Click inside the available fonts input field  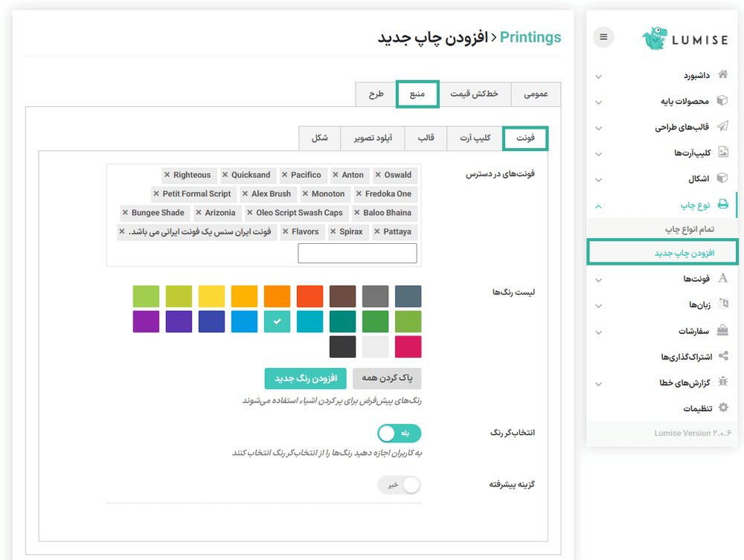tap(357, 254)
